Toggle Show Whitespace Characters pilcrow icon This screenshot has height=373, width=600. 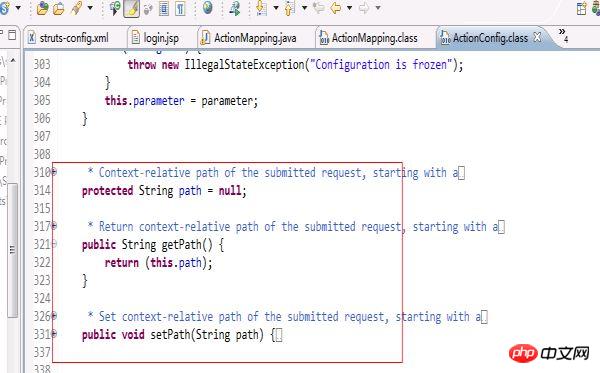pyautogui.click(x=180, y=8)
